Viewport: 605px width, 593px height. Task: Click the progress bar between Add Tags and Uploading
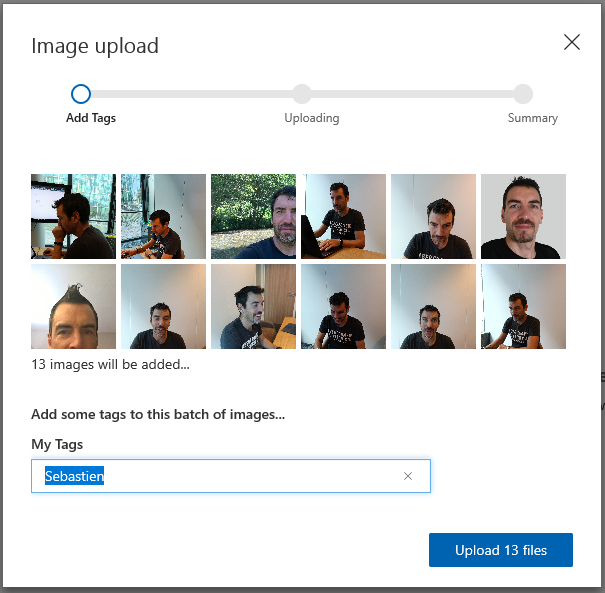(x=191, y=94)
